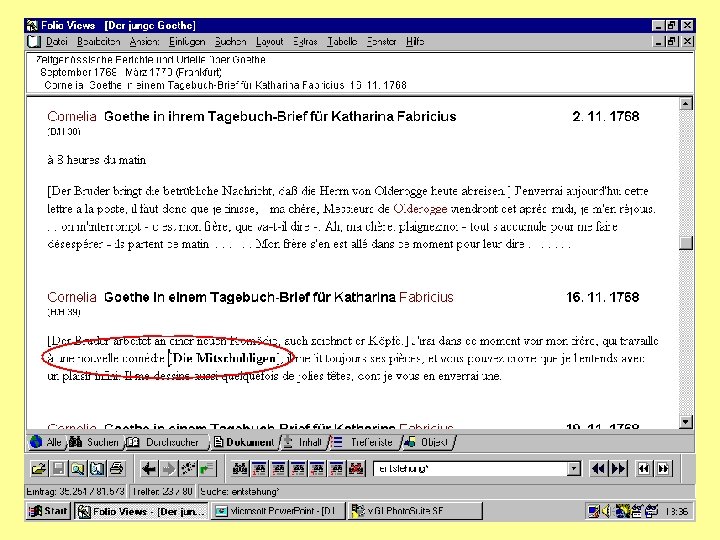Viewport: 720px width, 540px height.
Task: Go back with the black left arrow
Action: point(149,469)
